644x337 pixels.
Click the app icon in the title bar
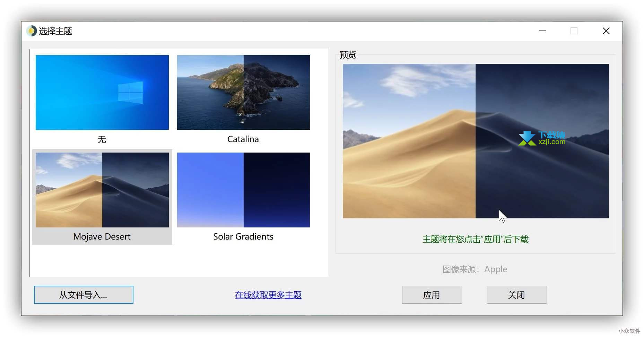click(x=31, y=31)
